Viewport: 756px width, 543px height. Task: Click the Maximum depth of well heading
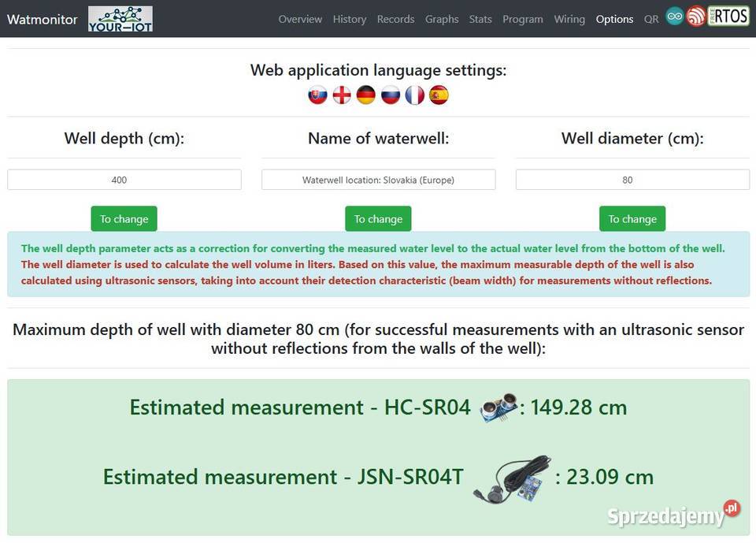pos(378,339)
